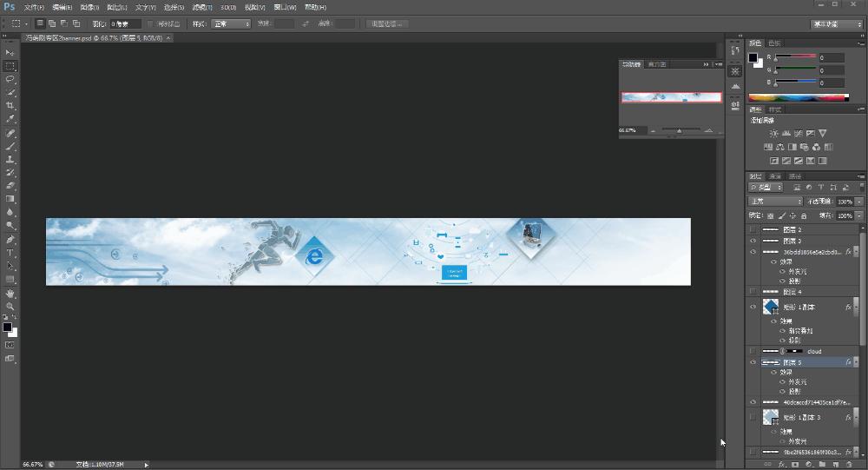Viewport: 868px width, 470px height.
Task: Select the Healing Brush tool
Action: pos(10,134)
